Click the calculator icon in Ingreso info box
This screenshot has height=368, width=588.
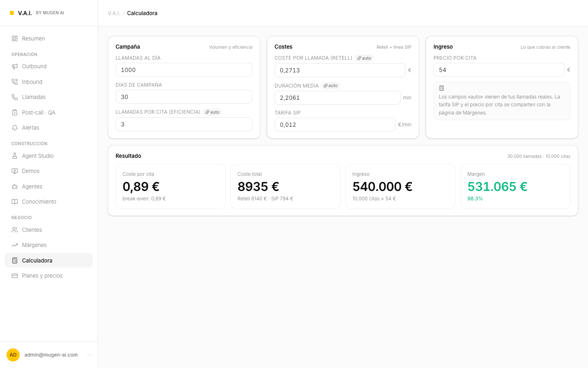click(x=441, y=88)
